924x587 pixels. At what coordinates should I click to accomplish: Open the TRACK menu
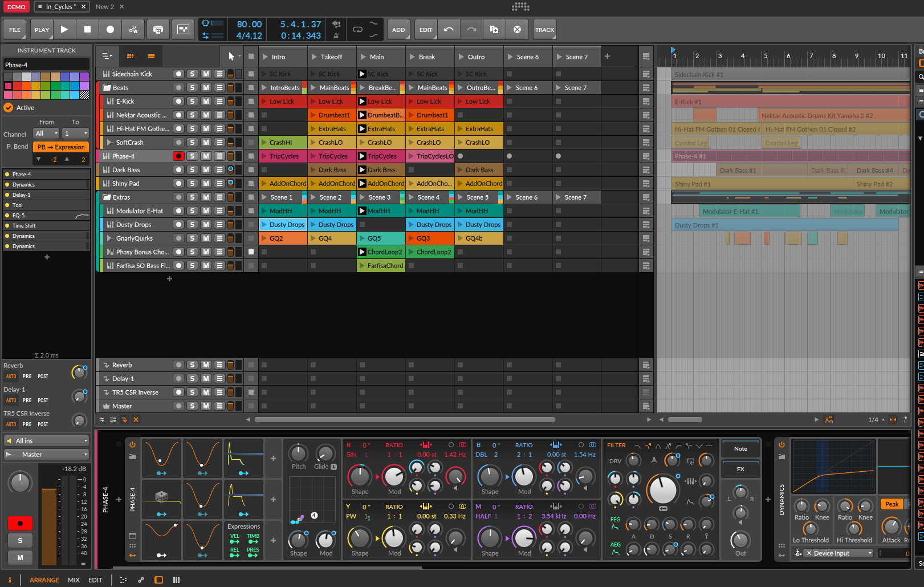click(544, 30)
